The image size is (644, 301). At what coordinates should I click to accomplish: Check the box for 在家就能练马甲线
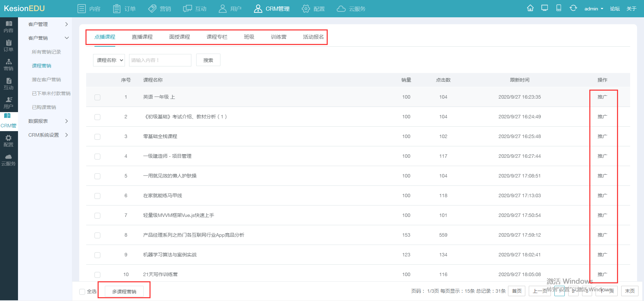98,196
